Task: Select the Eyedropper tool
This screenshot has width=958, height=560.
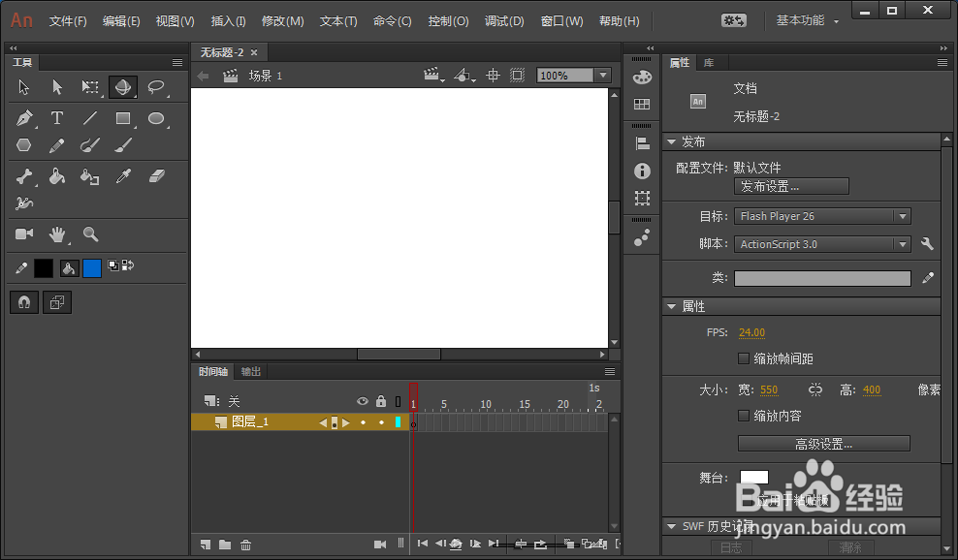Action: coord(123,176)
